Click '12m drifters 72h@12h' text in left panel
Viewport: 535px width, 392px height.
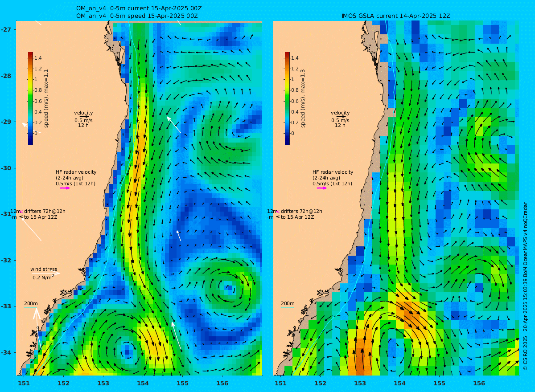38,211
